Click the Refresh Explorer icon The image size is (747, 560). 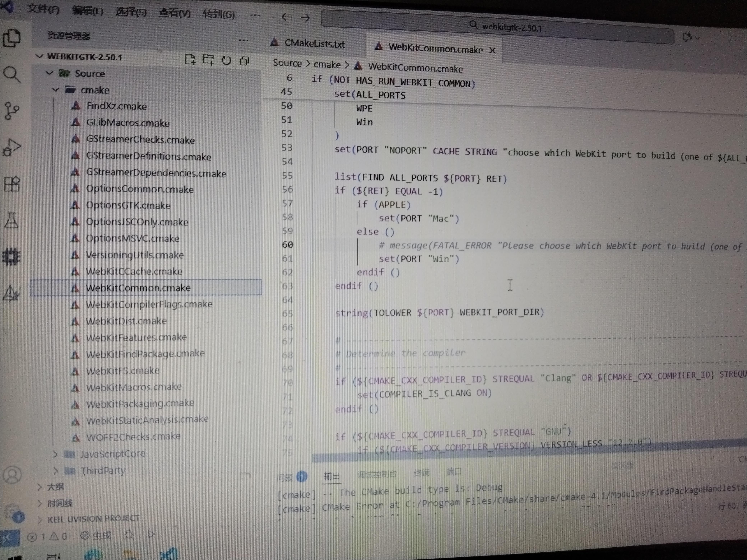(x=226, y=60)
